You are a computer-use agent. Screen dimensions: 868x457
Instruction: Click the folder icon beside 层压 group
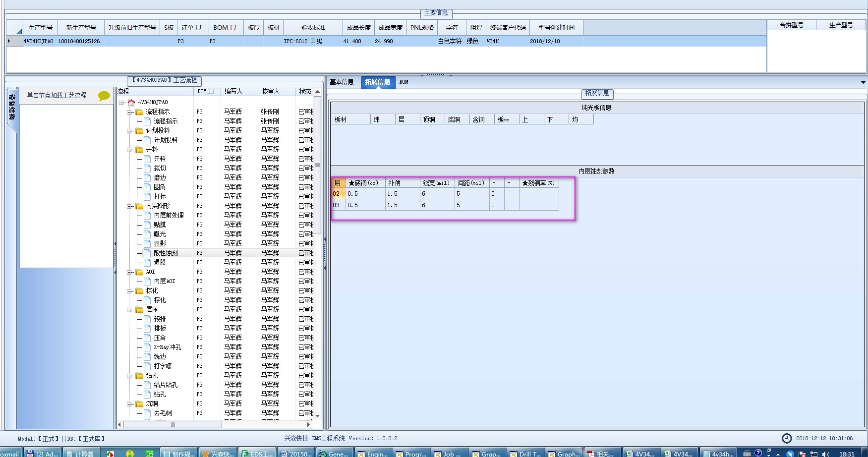139,310
